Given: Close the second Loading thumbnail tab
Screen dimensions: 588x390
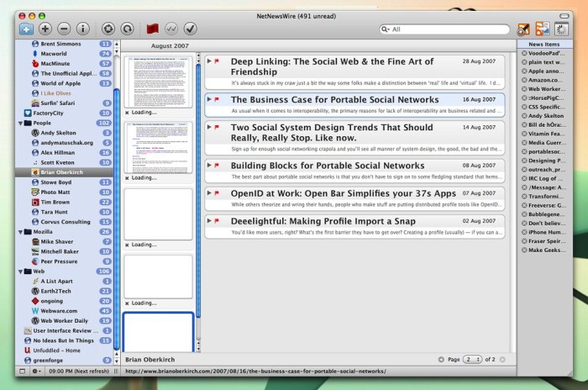Looking at the screenshot, I should [x=127, y=178].
